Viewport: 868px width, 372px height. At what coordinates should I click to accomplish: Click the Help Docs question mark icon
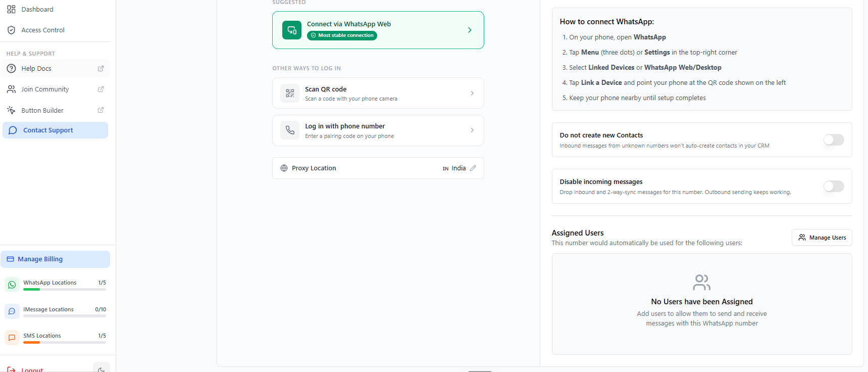pyautogui.click(x=11, y=68)
